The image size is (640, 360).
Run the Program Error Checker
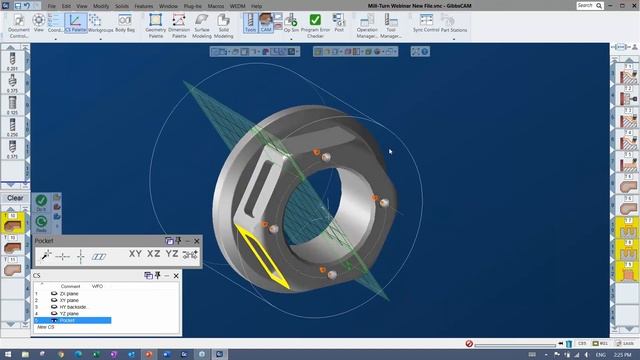[x=315, y=26]
